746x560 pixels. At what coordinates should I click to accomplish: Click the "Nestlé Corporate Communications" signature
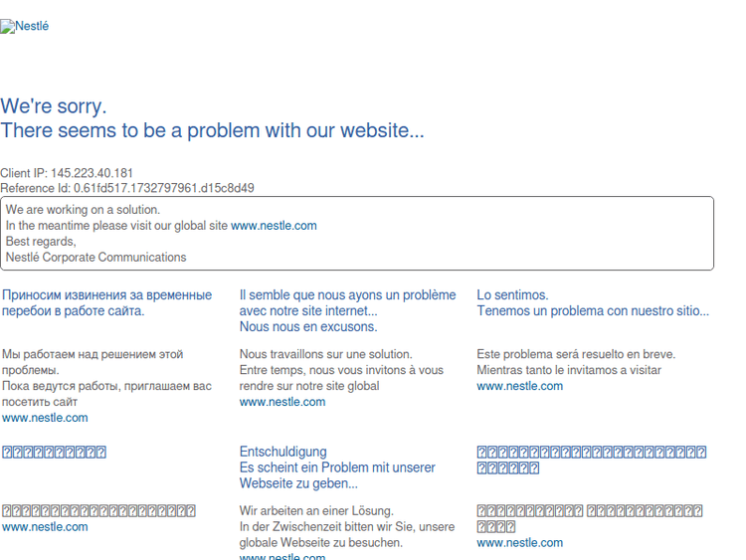[95, 257]
